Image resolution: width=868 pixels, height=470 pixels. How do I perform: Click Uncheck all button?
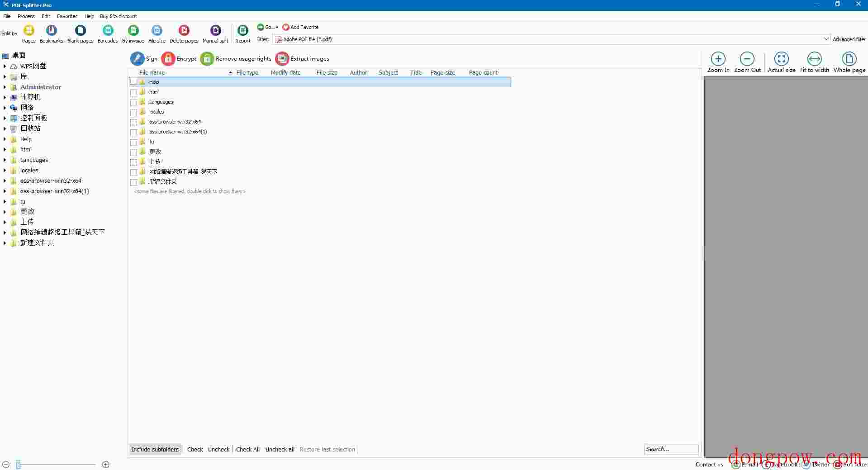(x=280, y=449)
